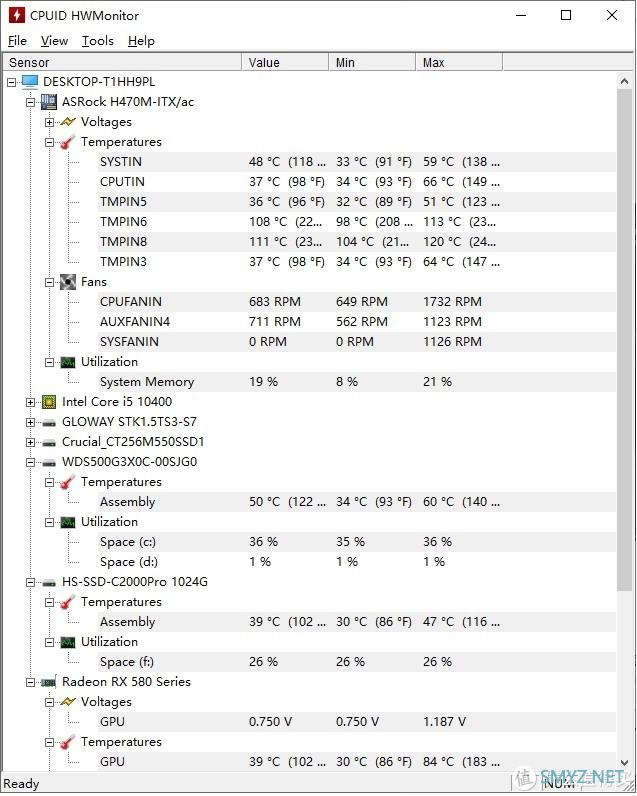Click the motherboard Temperatures thermometer icon
Image resolution: width=637 pixels, height=796 pixels.
pyautogui.click(x=68, y=142)
